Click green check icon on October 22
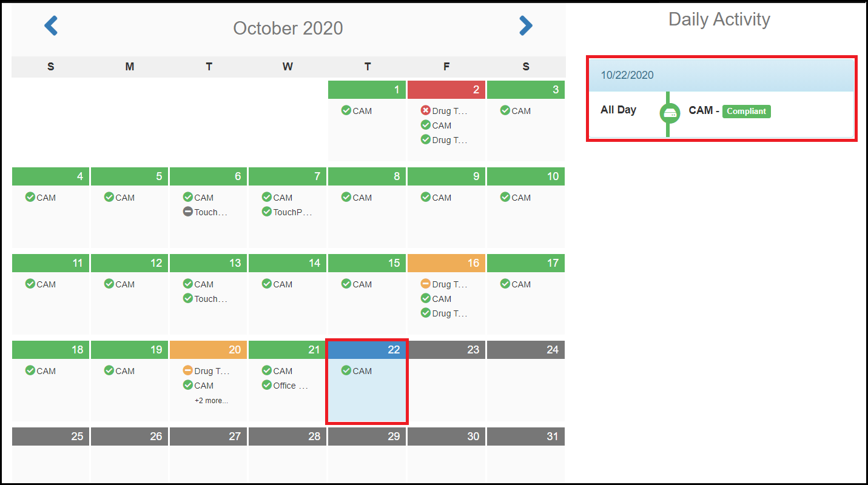 click(x=346, y=370)
